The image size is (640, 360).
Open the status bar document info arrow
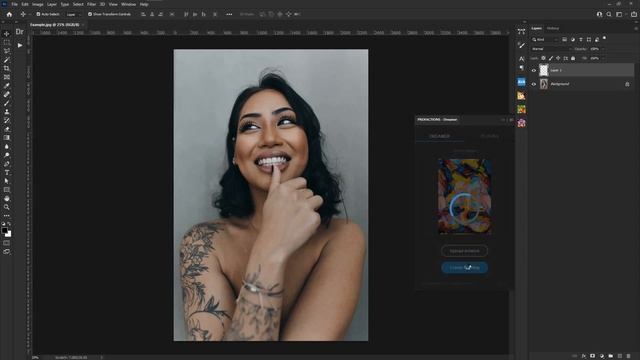102,358
